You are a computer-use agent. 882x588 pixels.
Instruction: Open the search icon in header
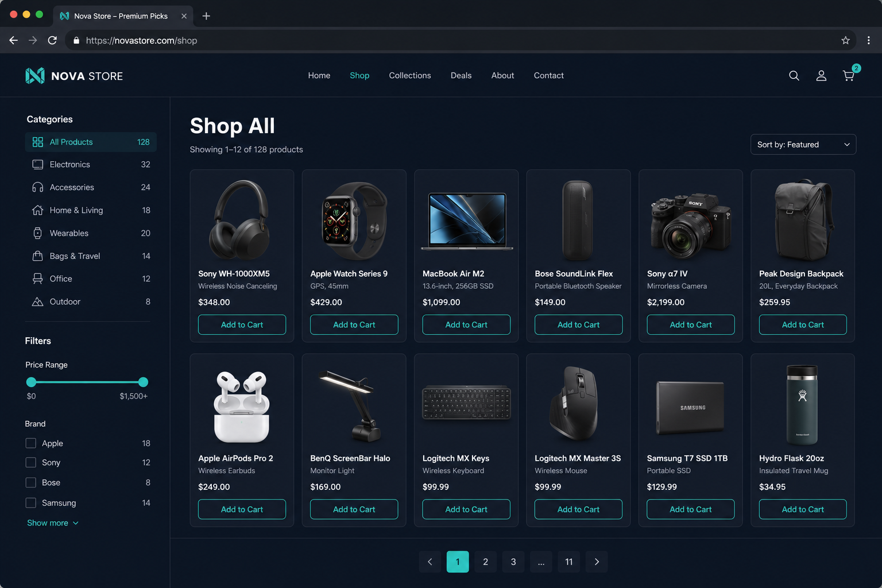pos(794,76)
